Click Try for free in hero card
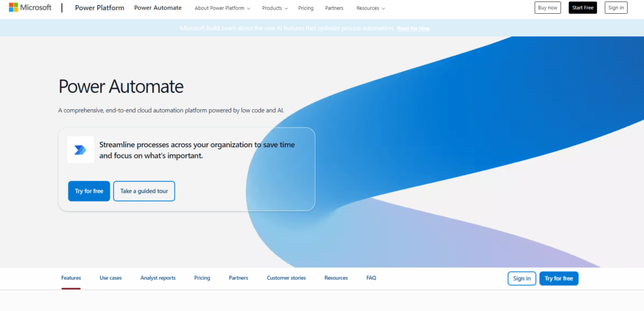644x311 pixels. tap(89, 191)
